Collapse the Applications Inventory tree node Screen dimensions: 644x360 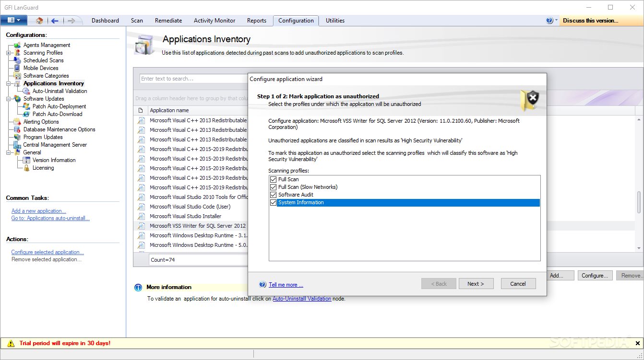(8, 83)
